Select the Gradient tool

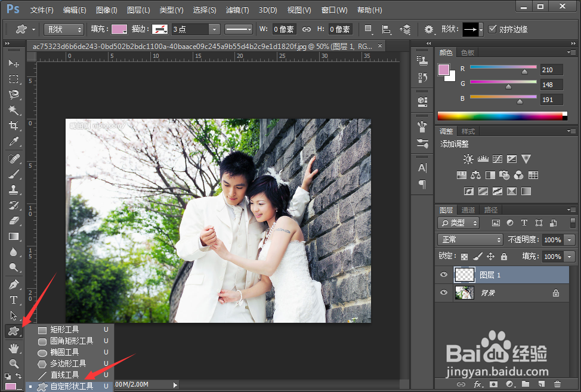[x=14, y=236]
